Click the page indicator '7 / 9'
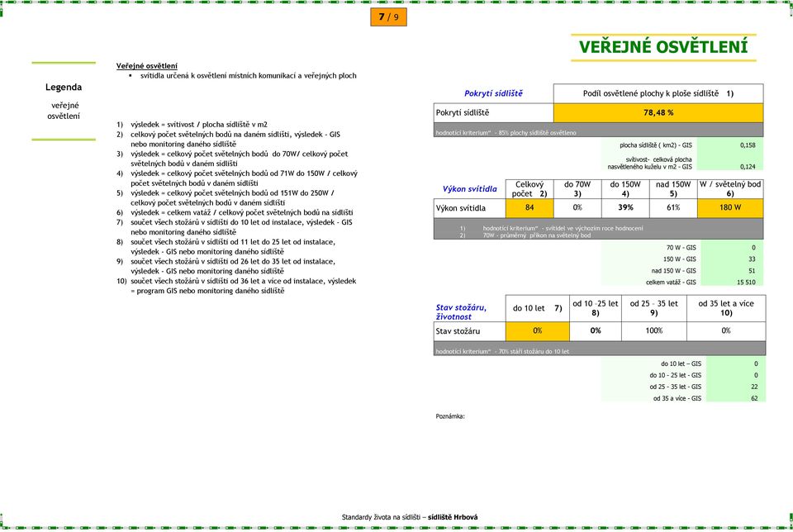Screen dimensions: 793x532 (388, 17)
